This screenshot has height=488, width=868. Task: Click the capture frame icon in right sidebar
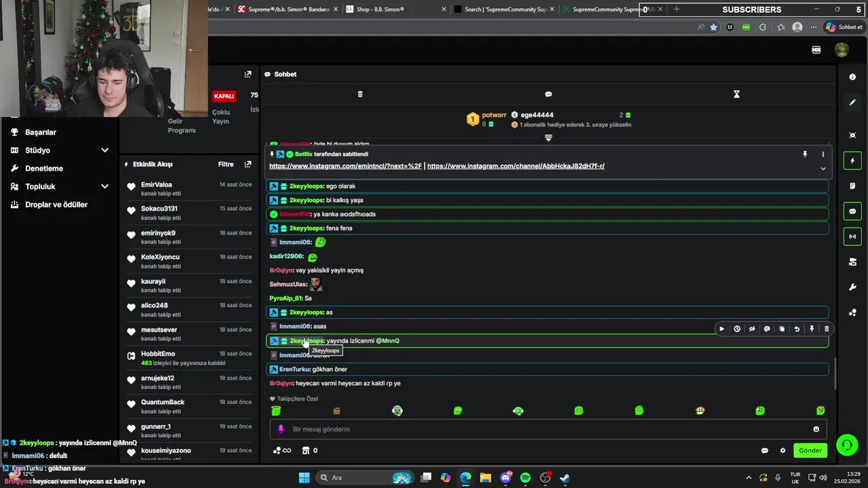point(852,135)
